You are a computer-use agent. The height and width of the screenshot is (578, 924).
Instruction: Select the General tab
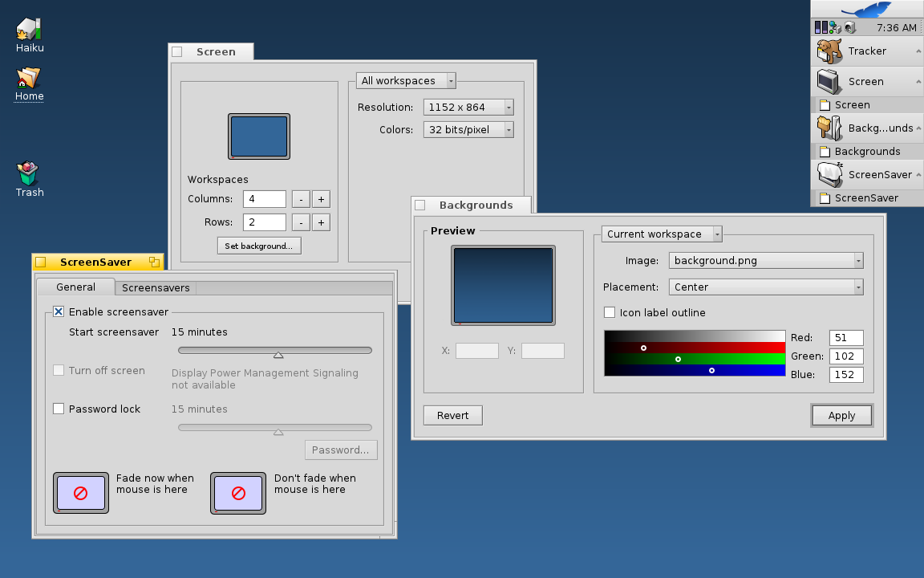point(76,287)
